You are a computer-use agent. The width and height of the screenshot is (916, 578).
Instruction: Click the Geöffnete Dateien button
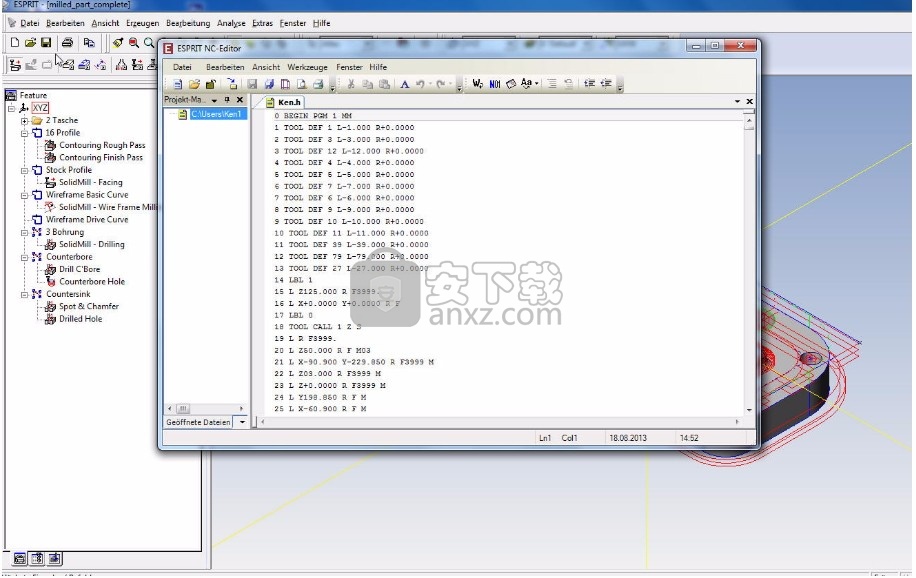pyautogui.click(x=199, y=422)
